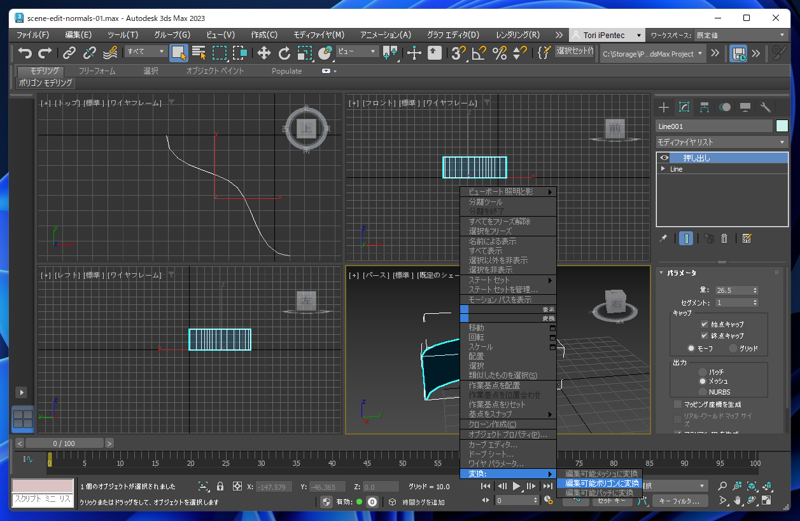Click the Line001 object color swatch

coord(782,127)
